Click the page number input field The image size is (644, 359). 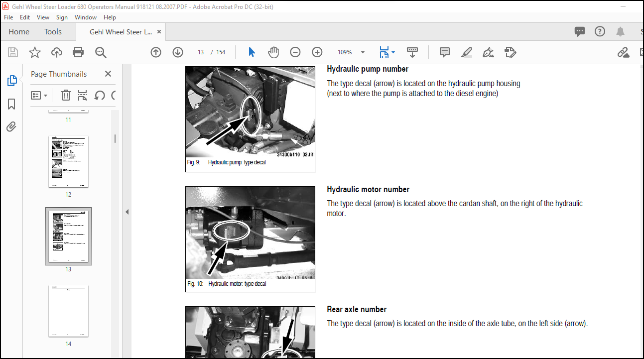201,52
